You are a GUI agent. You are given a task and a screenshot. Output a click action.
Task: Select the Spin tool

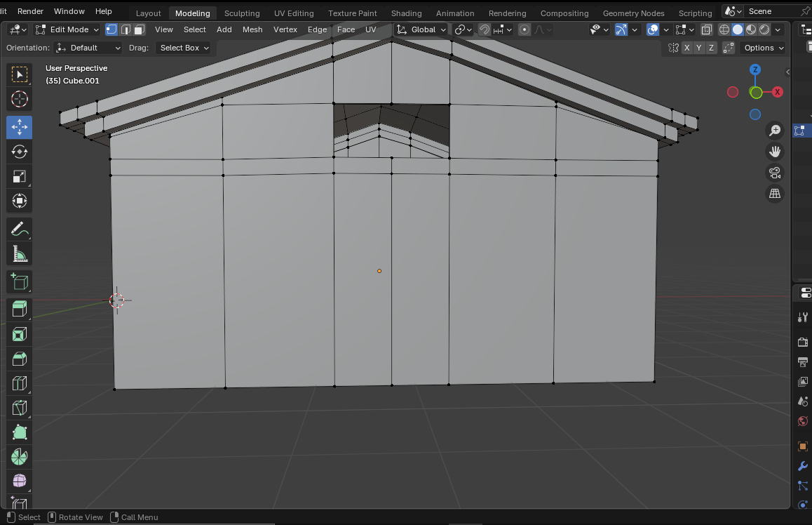pyautogui.click(x=19, y=457)
